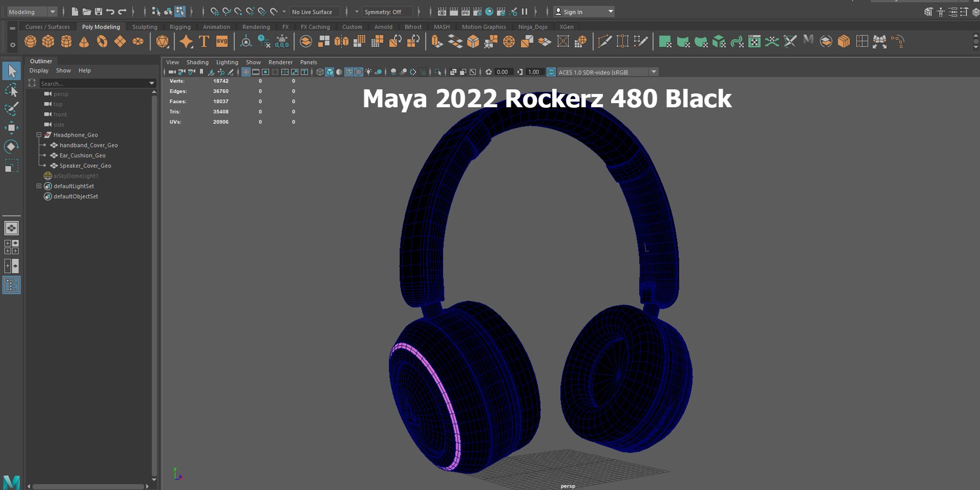Click the Undo arrow icon

(110, 11)
